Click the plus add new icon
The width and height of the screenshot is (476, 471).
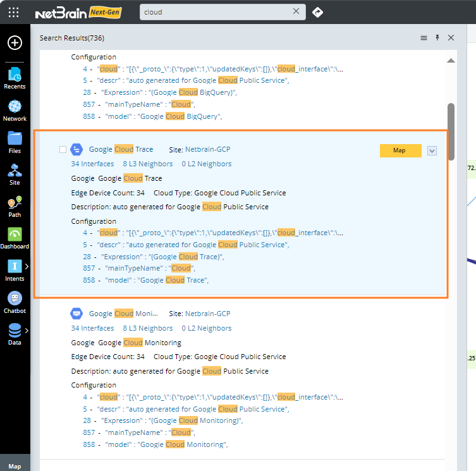click(15, 42)
